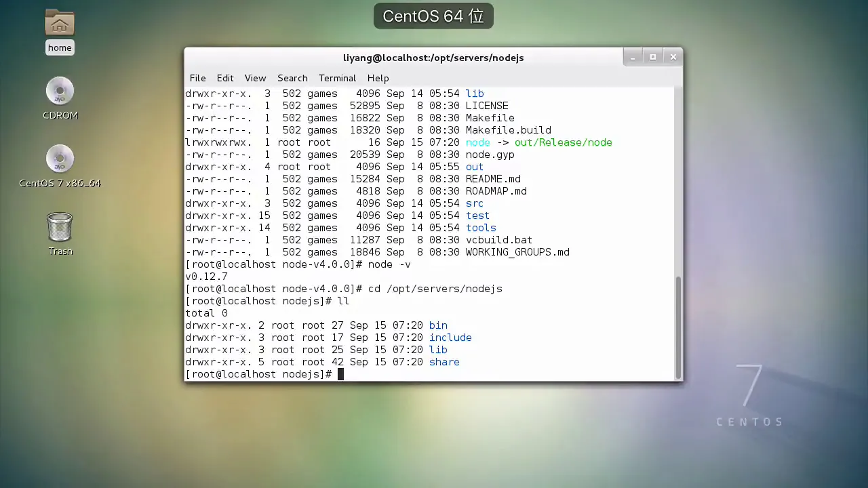Minimize the terminal window
This screenshot has width=868, height=488.
click(633, 58)
